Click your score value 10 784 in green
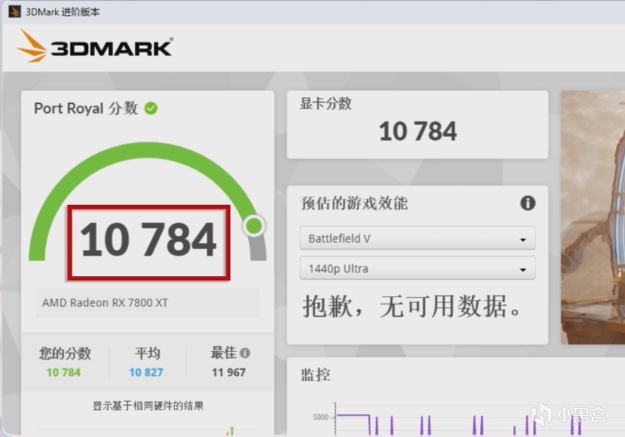This screenshot has width=625, height=437. coord(64,372)
